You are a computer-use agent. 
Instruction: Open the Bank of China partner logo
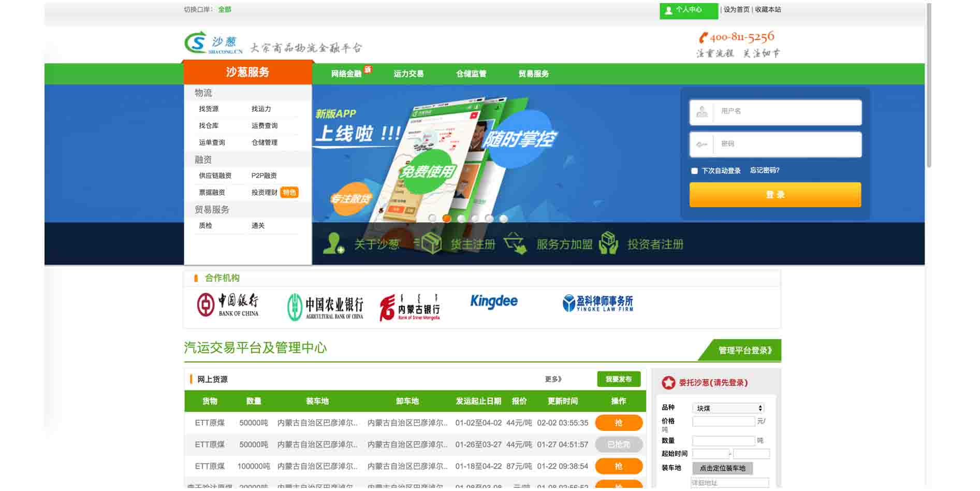click(x=228, y=305)
